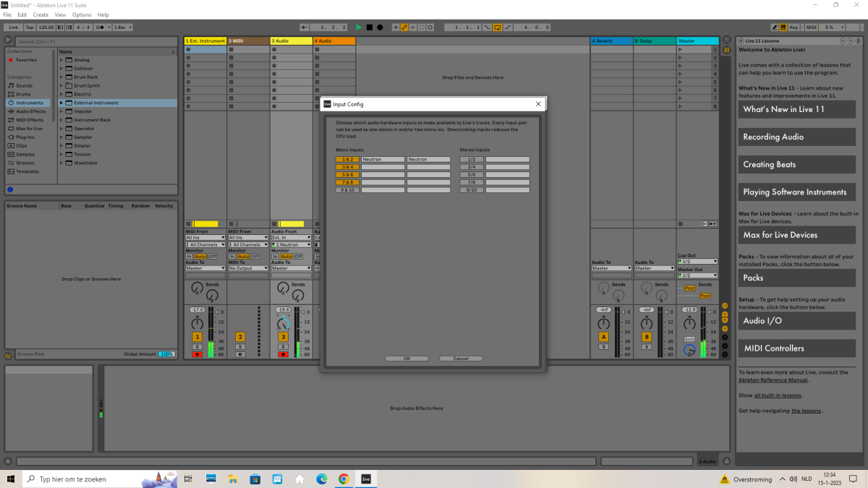This screenshot has width=868, height=488.
Task: Toggle the metronome button
Action: 102,27
